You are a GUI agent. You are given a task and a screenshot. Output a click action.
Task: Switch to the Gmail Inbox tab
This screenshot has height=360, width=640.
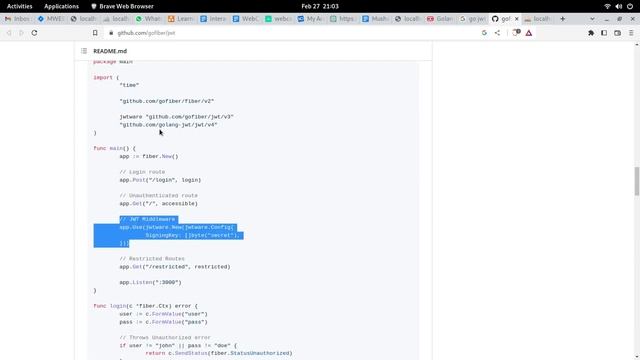(18, 19)
